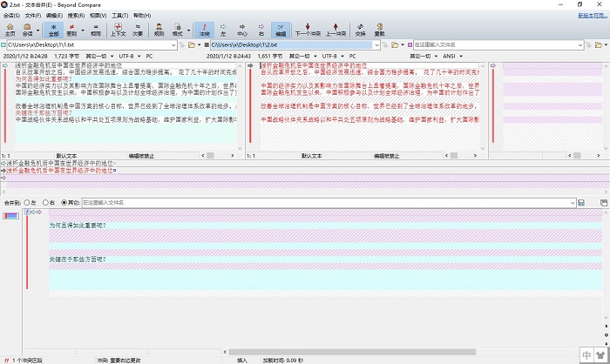Open the 文件(F) menu

33,16
